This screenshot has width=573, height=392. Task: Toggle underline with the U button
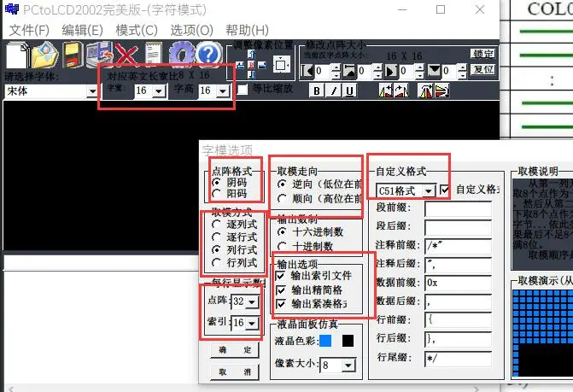click(x=349, y=91)
